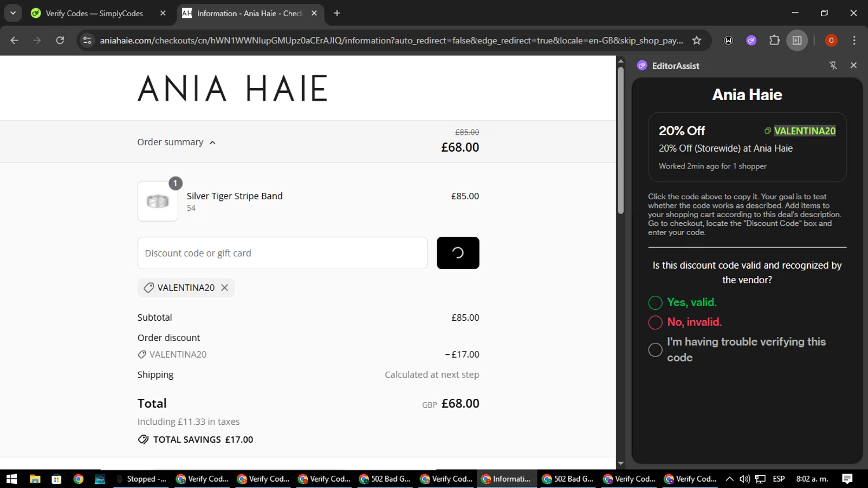Show hidden system tray icons
The width and height of the screenshot is (868, 488).
click(x=729, y=479)
